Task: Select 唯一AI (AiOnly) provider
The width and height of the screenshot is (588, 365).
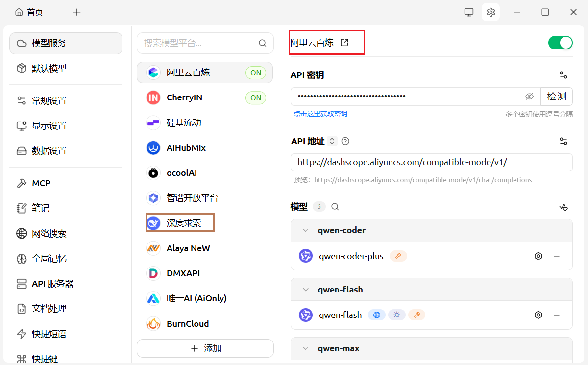Action: [205, 298]
